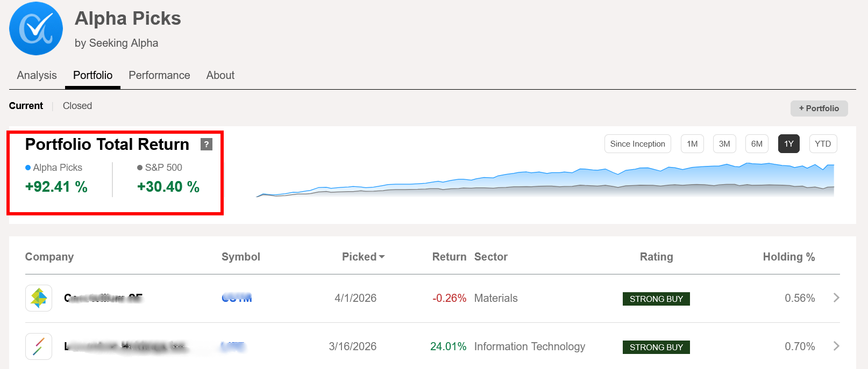
Task: Click the company logo in the Materials row
Action: tap(39, 298)
